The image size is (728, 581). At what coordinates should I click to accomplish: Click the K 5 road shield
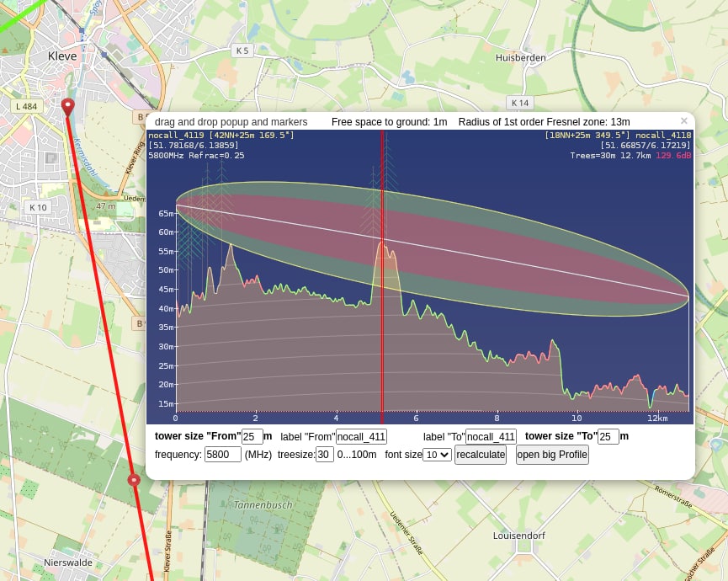(x=242, y=51)
